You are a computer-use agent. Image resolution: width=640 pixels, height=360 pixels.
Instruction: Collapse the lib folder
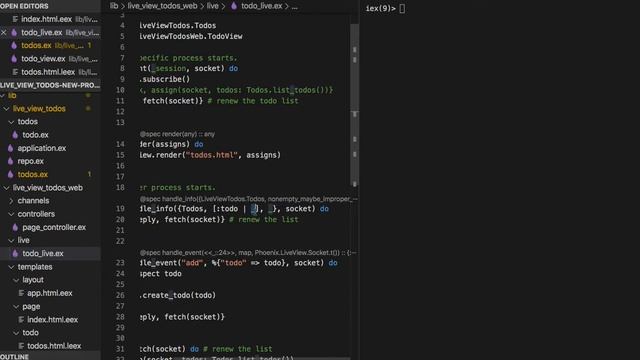pos(3,96)
